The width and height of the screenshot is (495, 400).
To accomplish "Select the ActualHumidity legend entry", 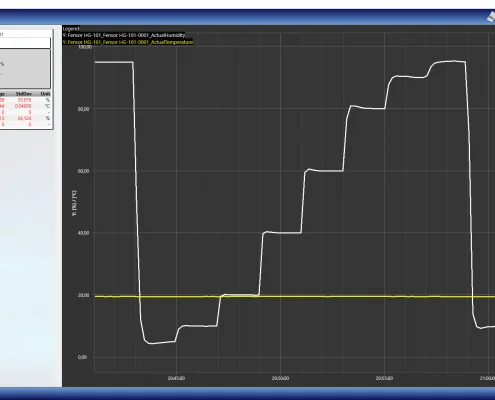I will [x=124, y=35].
